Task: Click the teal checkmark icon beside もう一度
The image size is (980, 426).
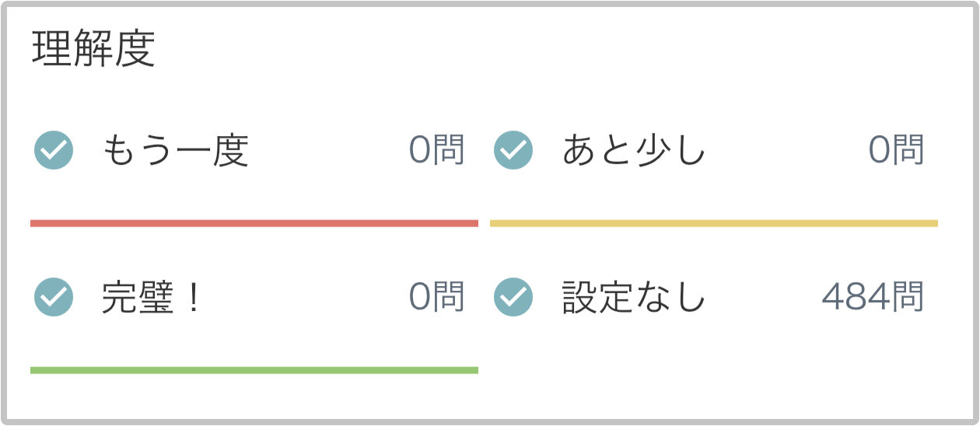Action: (x=54, y=151)
